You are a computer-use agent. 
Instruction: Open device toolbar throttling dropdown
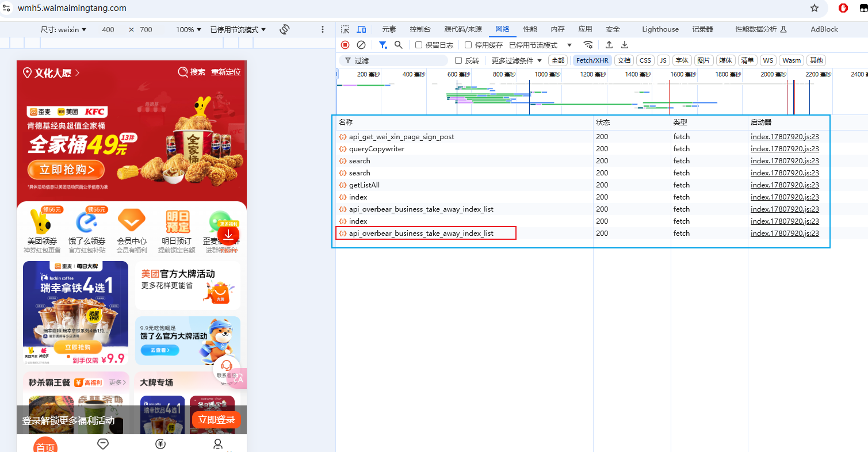pos(238,29)
